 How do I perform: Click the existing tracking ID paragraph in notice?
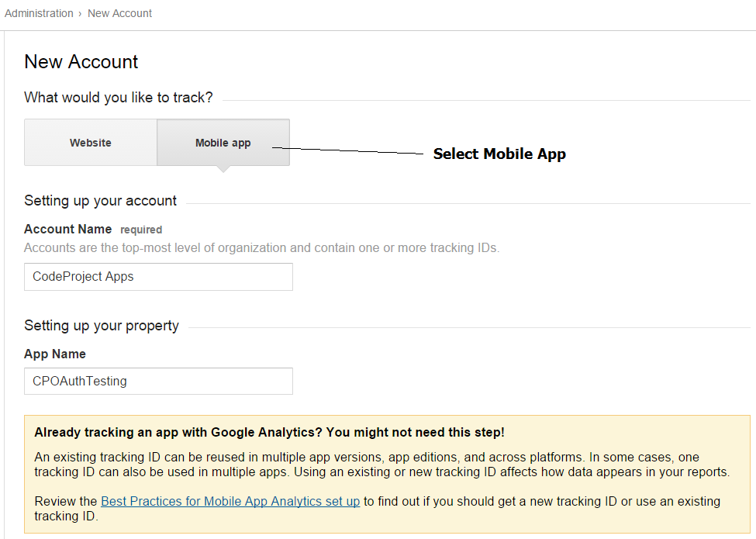[382, 465]
